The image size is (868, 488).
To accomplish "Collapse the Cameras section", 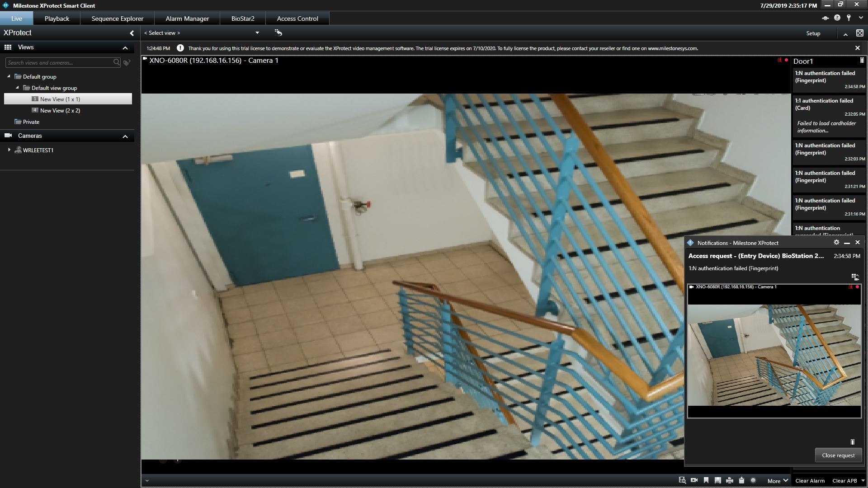I will point(125,136).
